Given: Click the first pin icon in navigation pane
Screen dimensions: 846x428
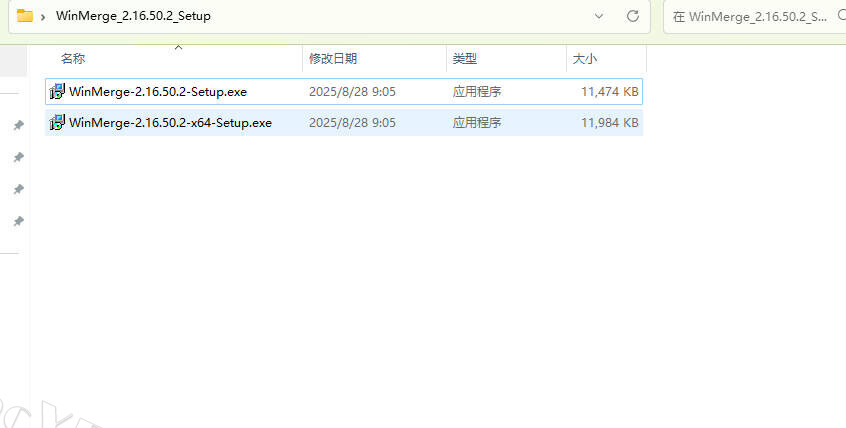Looking at the screenshot, I should (x=18, y=125).
